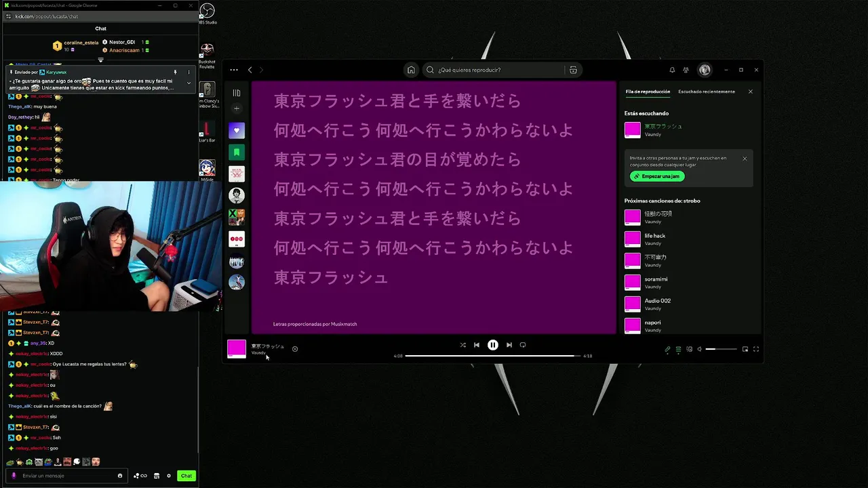The height and width of the screenshot is (488, 868).
Task: Switch to 'Escuchado recientemente' tab
Action: tap(707, 91)
